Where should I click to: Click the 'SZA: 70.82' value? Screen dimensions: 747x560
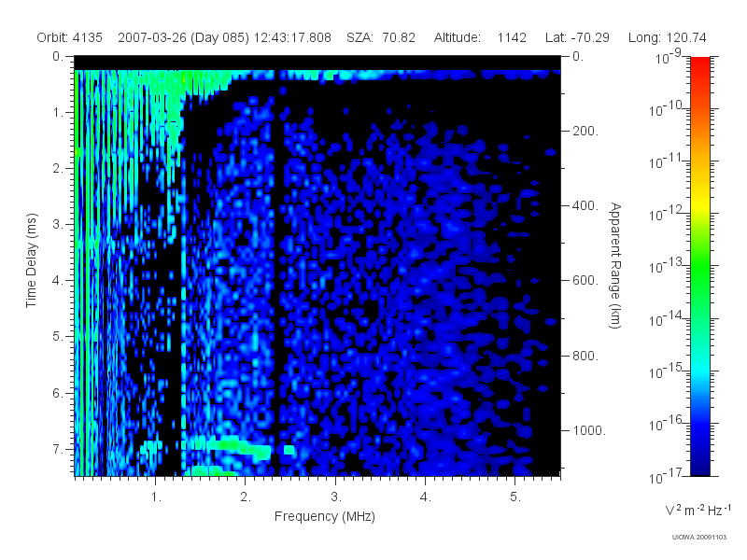coord(381,37)
